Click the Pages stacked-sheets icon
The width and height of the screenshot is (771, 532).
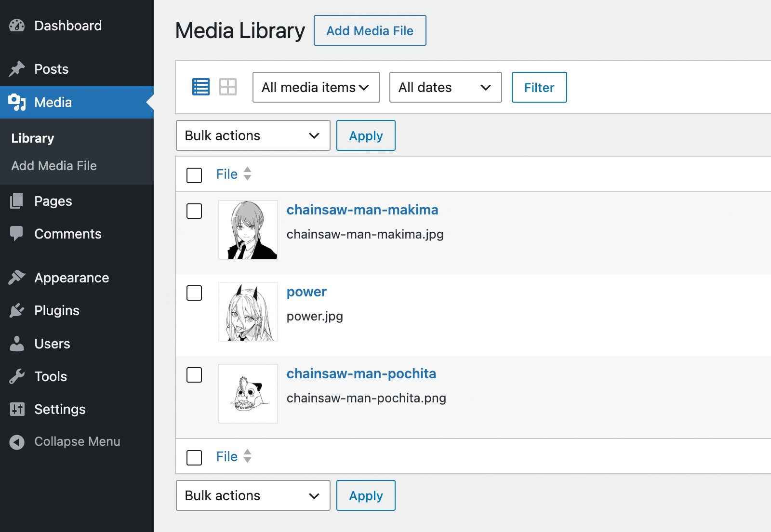(x=17, y=201)
